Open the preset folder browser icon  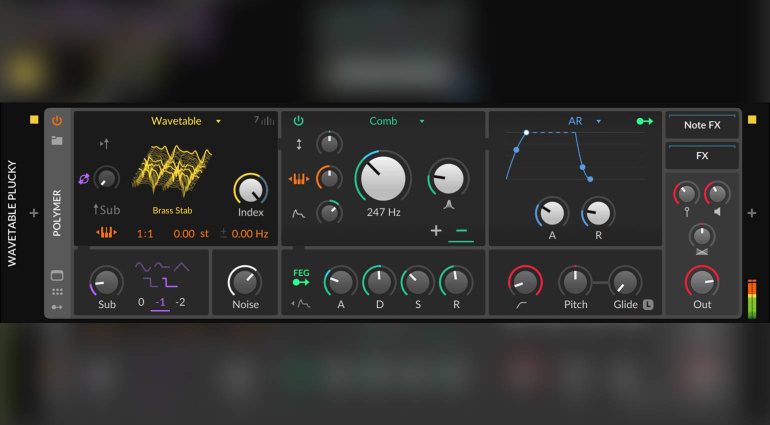(x=57, y=140)
